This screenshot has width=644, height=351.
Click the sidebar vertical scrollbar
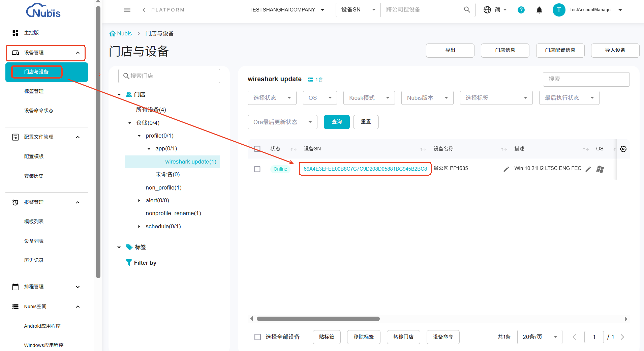(98, 142)
